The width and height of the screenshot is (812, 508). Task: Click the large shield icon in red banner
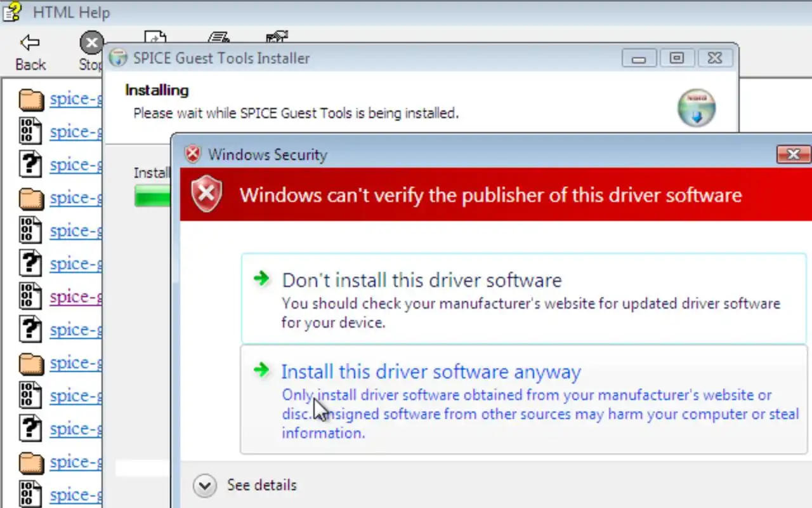pyautogui.click(x=207, y=194)
